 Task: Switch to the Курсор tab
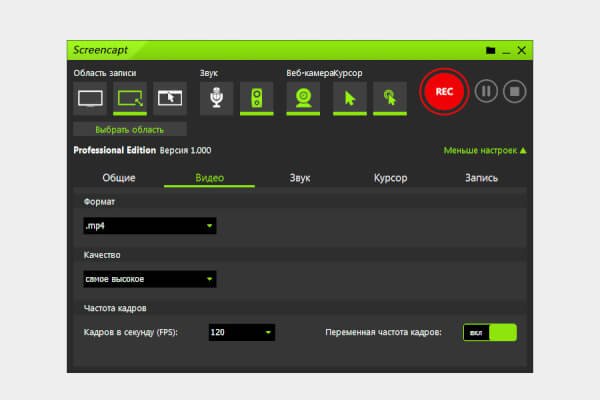coord(390,178)
